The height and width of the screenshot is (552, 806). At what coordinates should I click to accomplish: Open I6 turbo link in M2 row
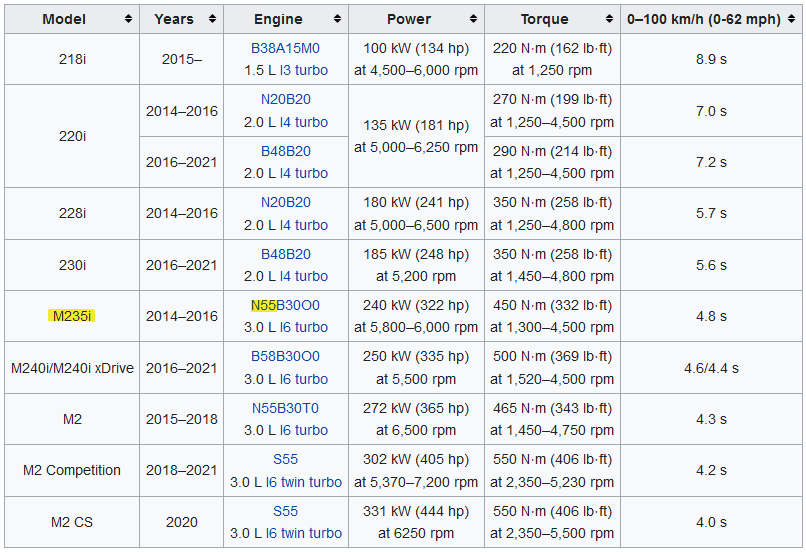click(x=304, y=430)
